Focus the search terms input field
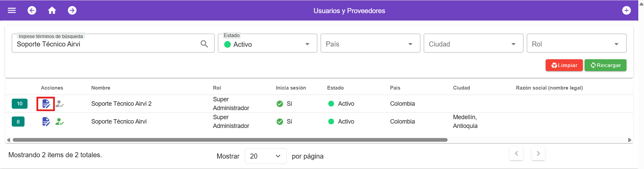This screenshot has width=644, height=169. coord(106,44)
